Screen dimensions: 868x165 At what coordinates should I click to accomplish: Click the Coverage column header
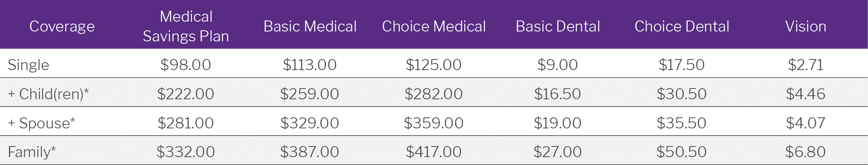click(62, 26)
